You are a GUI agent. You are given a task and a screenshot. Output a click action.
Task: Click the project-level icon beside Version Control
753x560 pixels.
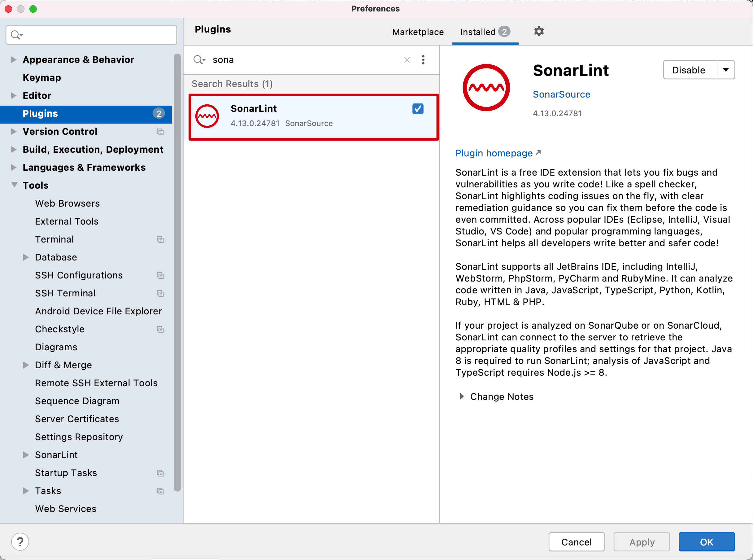[x=160, y=132]
